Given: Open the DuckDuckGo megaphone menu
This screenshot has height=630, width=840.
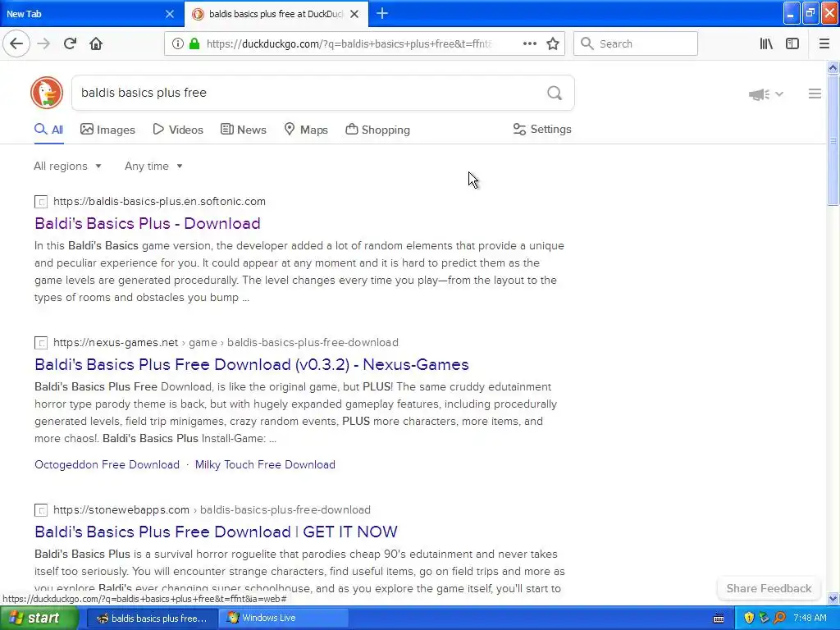Looking at the screenshot, I should pyautogui.click(x=765, y=94).
